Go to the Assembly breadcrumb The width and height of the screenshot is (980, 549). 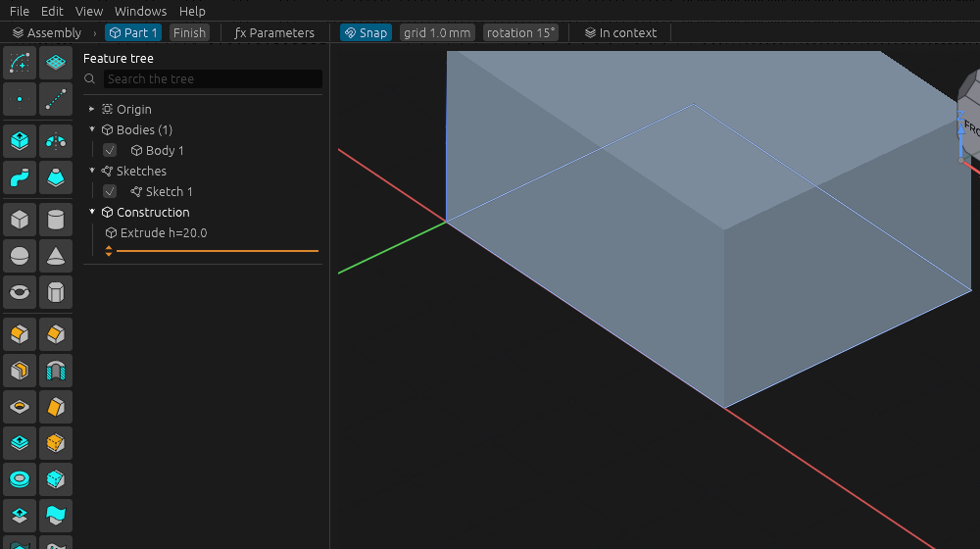point(47,32)
